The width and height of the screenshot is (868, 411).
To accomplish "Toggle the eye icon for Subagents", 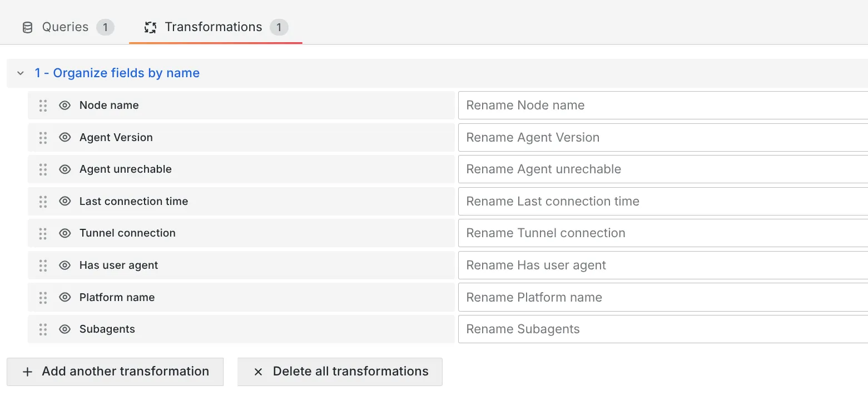I will pyautogui.click(x=65, y=329).
